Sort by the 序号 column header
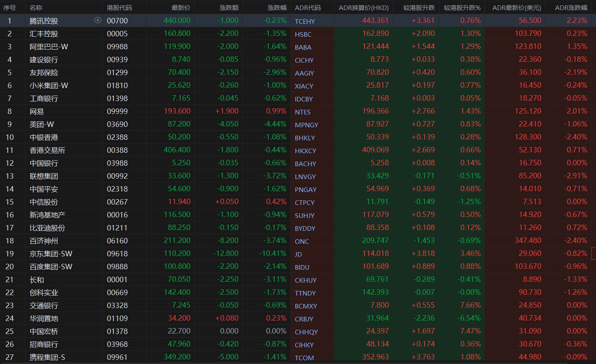Screen dimensions: 596x364 (x=10, y=8)
